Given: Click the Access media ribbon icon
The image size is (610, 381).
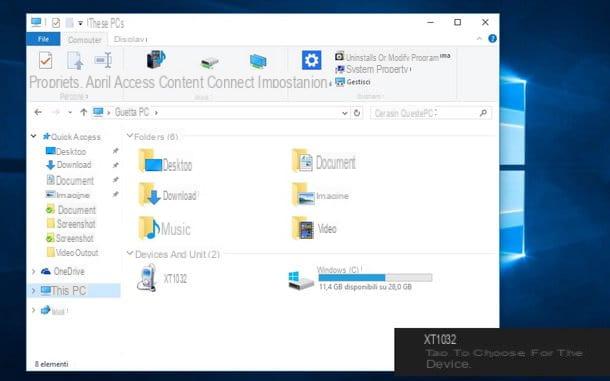Looking at the screenshot, I should pyautogui.click(x=156, y=60).
